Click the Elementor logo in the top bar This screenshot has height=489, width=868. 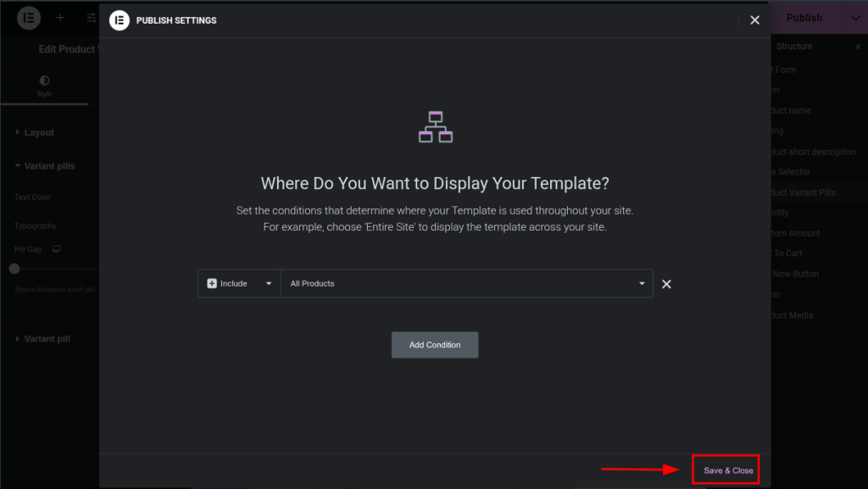(29, 17)
